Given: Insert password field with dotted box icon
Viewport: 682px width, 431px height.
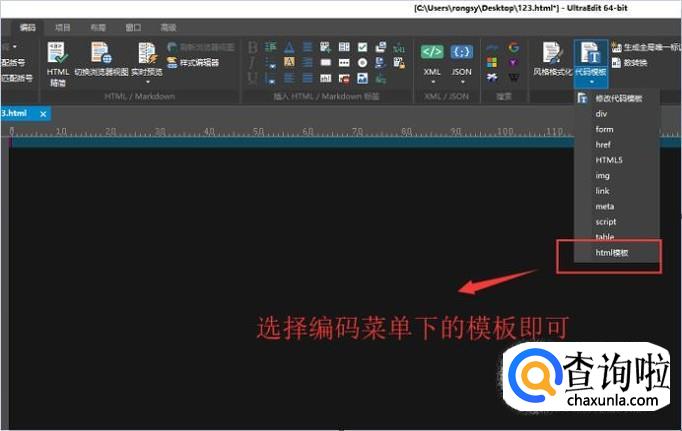Looking at the screenshot, I should (x=344, y=63).
